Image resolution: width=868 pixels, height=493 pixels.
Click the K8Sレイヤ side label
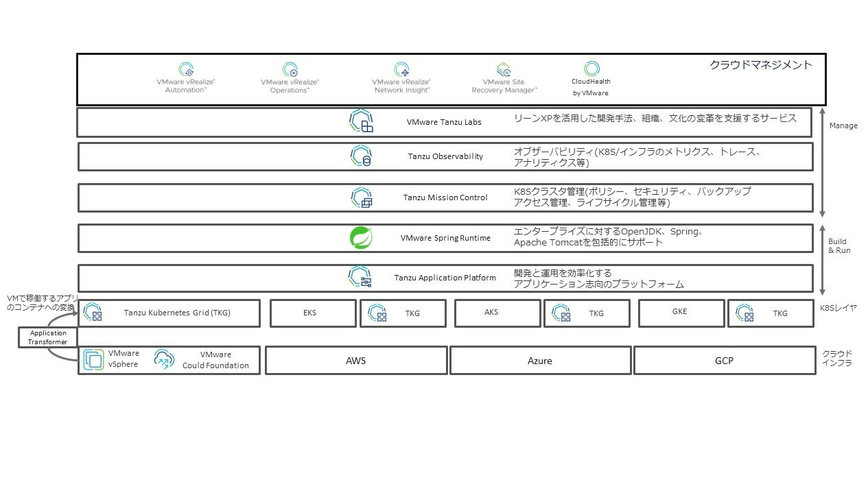pyautogui.click(x=838, y=308)
